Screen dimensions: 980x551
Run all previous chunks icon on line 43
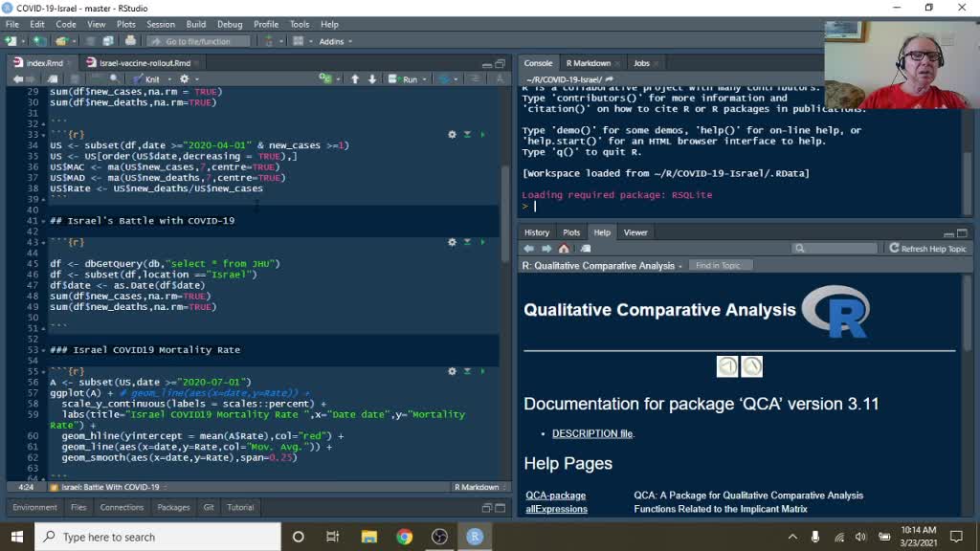pos(467,242)
